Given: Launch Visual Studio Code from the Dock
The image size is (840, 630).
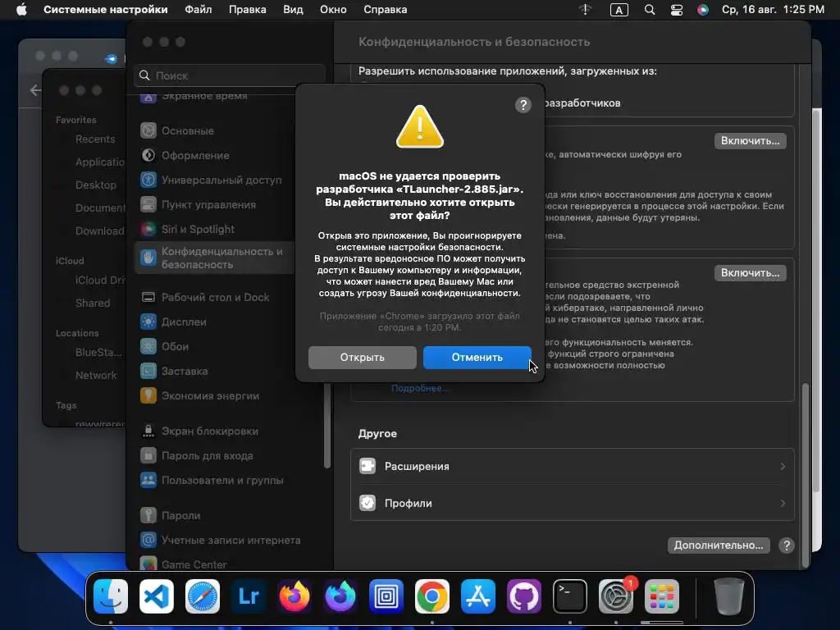Looking at the screenshot, I should (157, 596).
